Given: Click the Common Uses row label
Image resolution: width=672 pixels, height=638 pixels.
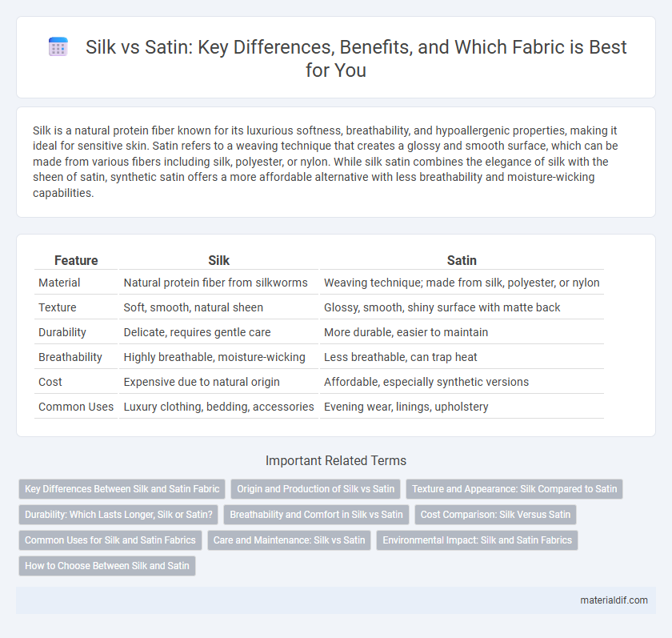Looking at the screenshot, I should tap(76, 407).
